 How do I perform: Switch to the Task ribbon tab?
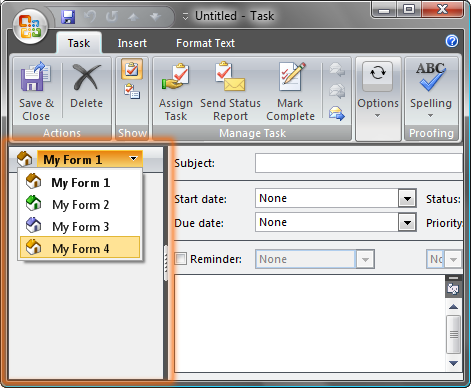[x=79, y=43]
